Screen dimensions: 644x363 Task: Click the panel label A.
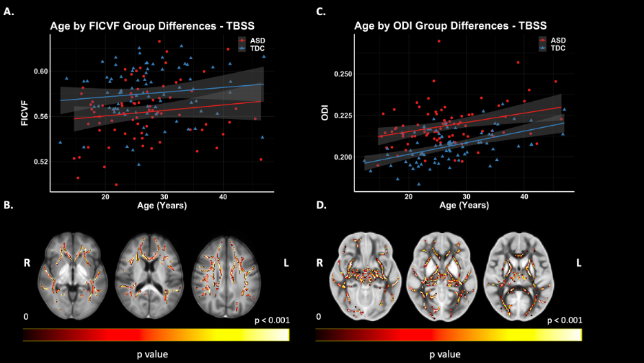[x=9, y=12]
